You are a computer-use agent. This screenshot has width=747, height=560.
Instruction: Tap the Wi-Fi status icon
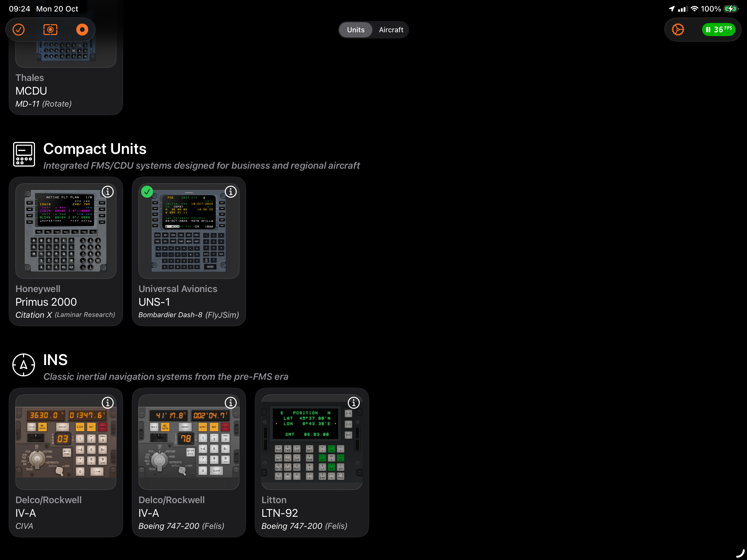pyautogui.click(x=694, y=9)
